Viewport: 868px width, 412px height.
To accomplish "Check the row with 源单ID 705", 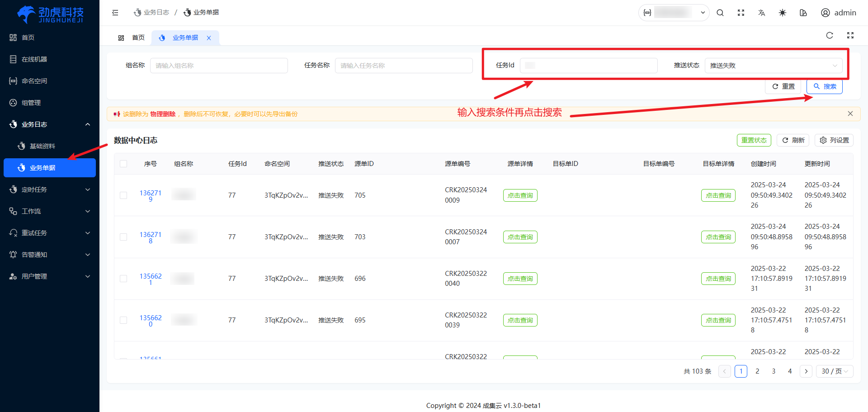I will click(x=123, y=195).
